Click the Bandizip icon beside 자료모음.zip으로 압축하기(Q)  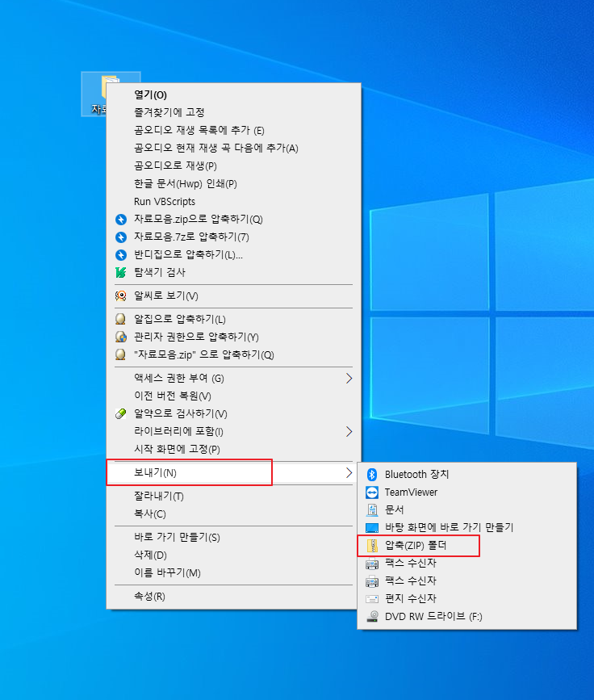pyautogui.click(x=121, y=219)
